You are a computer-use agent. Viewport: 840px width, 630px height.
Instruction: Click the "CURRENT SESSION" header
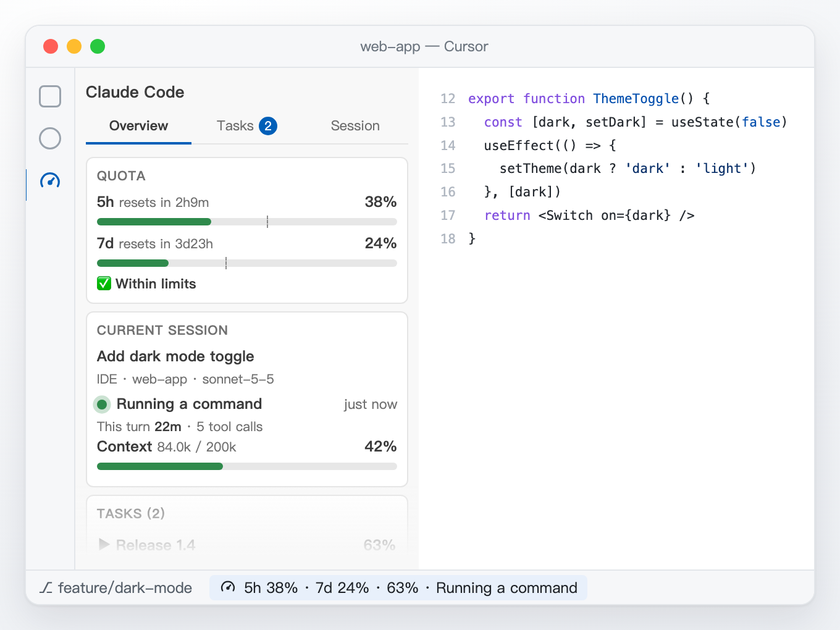tap(162, 330)
